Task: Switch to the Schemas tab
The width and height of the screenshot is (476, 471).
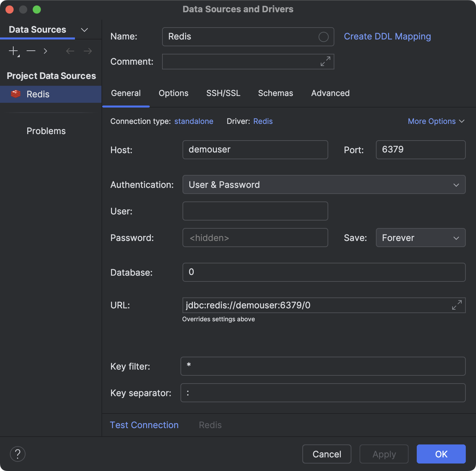Action: pos(275,93)
